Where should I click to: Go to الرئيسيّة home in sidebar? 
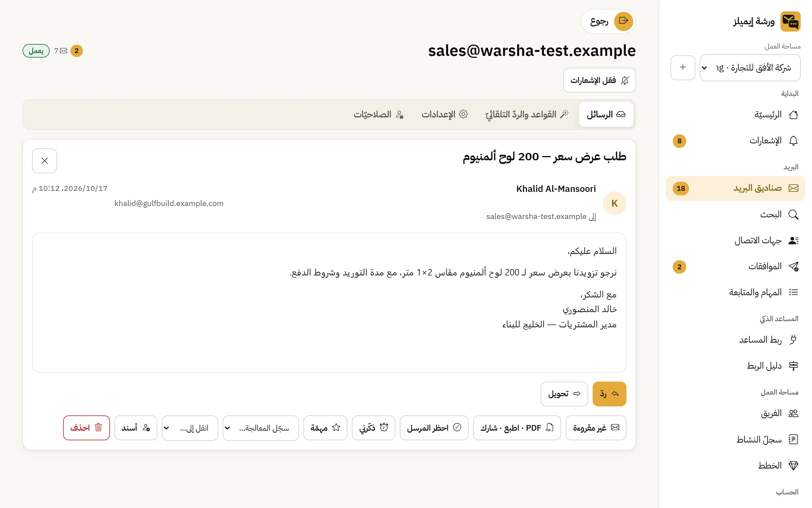point(735,115)
